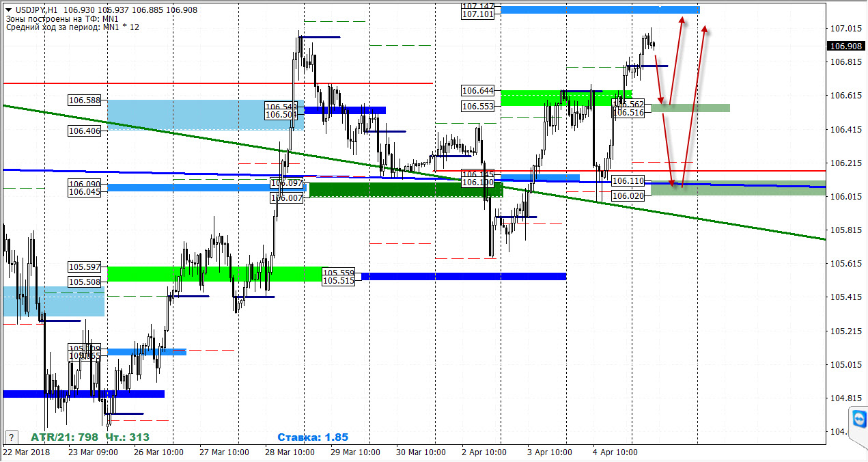Click the 105.815 price scale value
The height and width of the screenshot is (462, 868).
[x=845, y=230]
